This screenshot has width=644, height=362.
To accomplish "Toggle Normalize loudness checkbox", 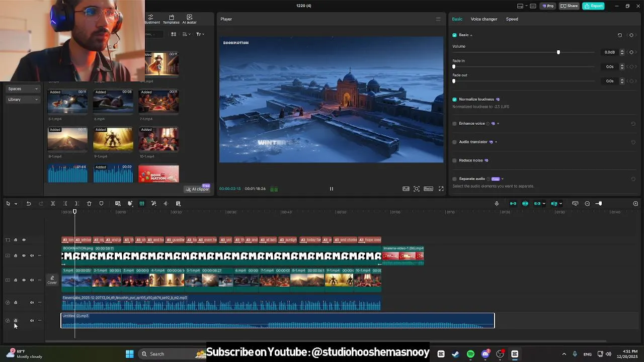I will tap(454, 100).
